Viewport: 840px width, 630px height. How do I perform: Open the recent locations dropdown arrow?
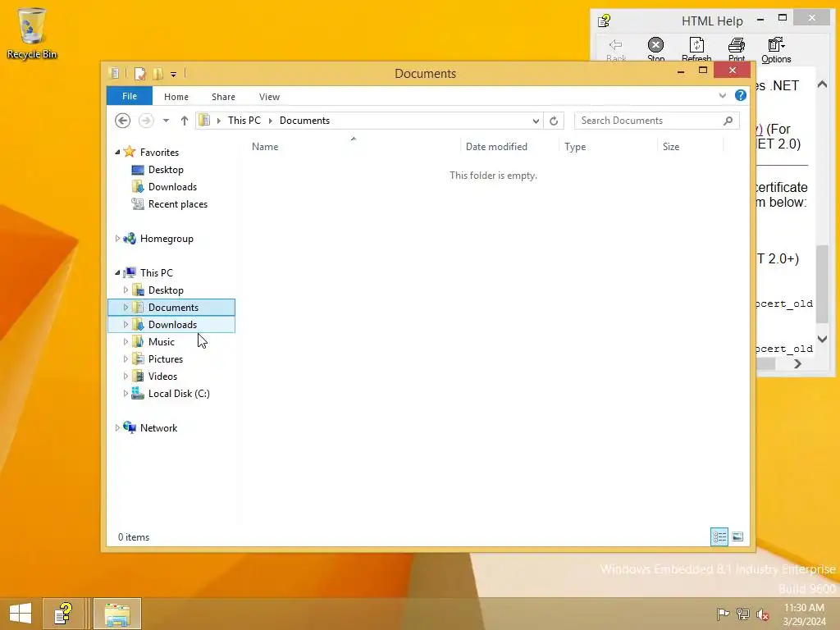coord(166,121)
